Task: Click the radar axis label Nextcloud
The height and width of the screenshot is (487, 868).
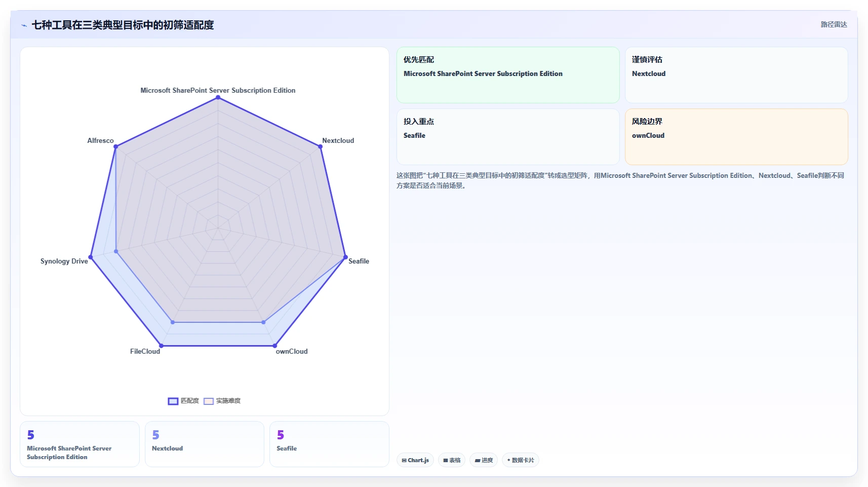Action: 338,140
